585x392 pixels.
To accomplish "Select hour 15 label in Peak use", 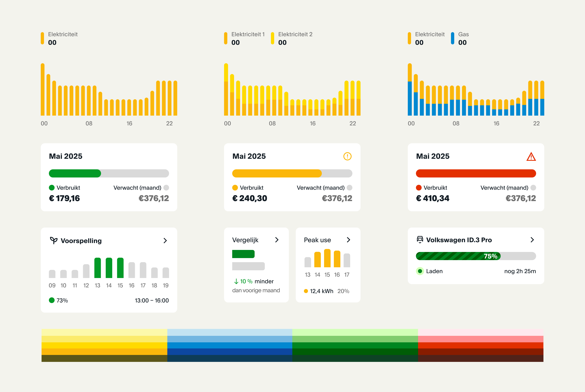I will click(327, 275).
